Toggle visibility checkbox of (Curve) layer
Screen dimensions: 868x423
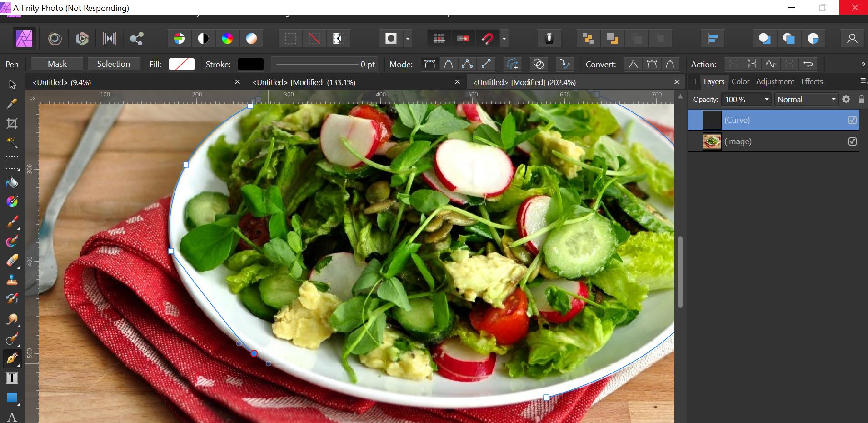tap(853, 120)
